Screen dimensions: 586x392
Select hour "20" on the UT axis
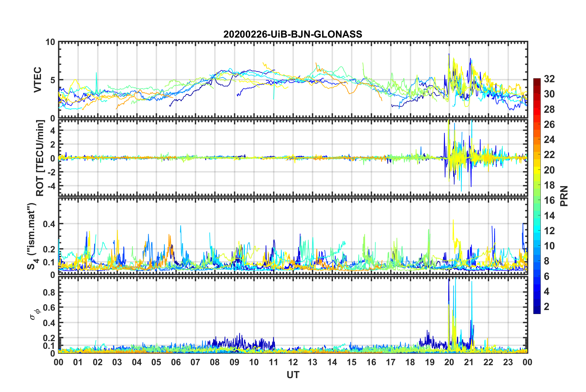[449, 362]
